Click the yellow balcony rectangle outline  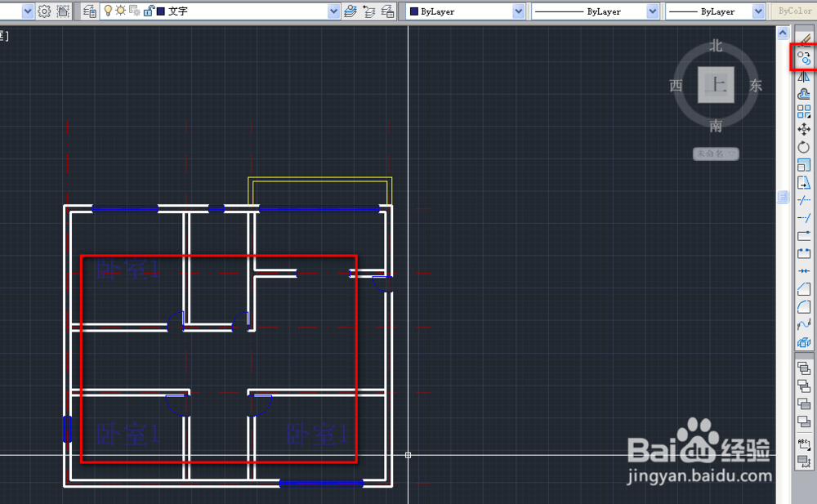coord(320,179)
